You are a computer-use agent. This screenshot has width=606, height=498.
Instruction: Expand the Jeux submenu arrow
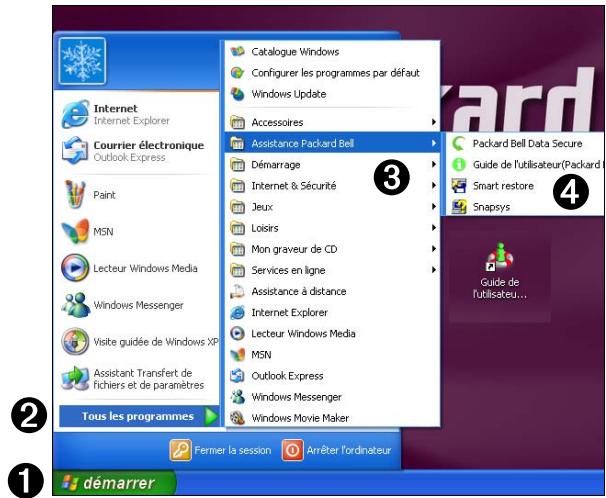click(x=434, y=207)
